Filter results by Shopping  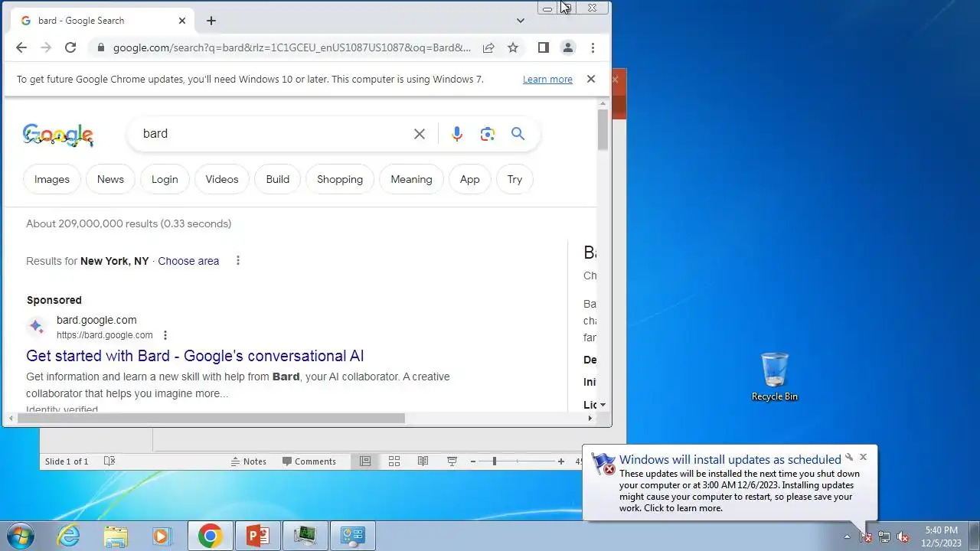[x=340, y=179]
